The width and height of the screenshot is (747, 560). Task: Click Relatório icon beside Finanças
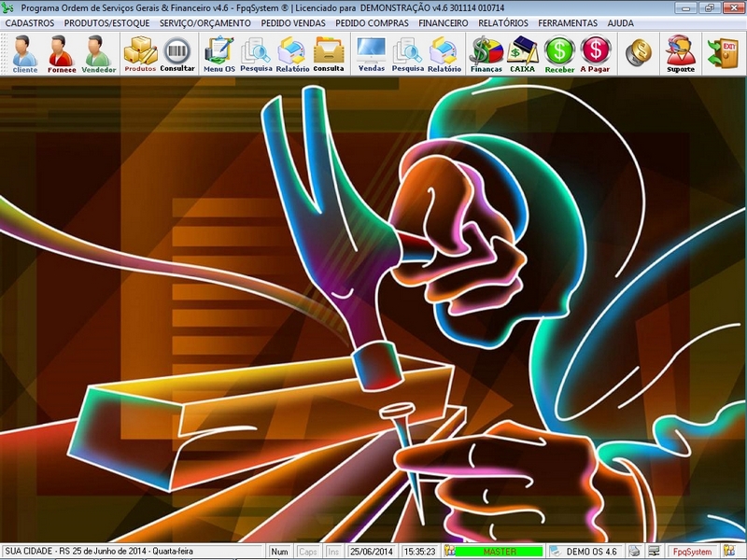444,53
